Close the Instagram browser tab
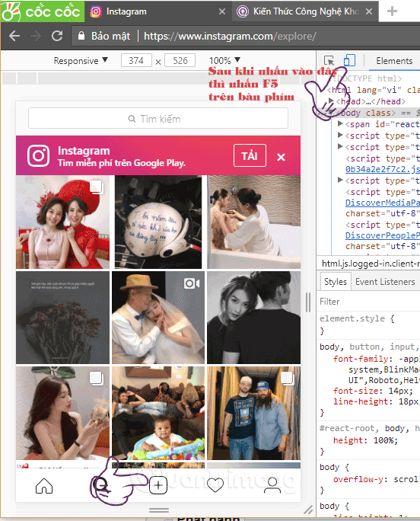The image size is (420, 521). (222, 11)
